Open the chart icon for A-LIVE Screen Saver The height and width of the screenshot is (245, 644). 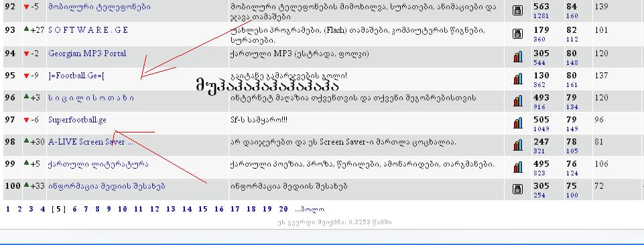(x=518, y=145)
